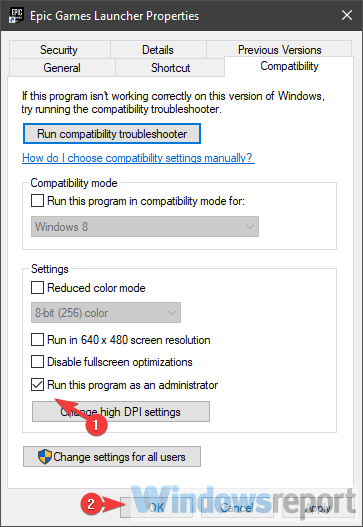Expand the 8-bit (256) color dropdown

(106, 313)
